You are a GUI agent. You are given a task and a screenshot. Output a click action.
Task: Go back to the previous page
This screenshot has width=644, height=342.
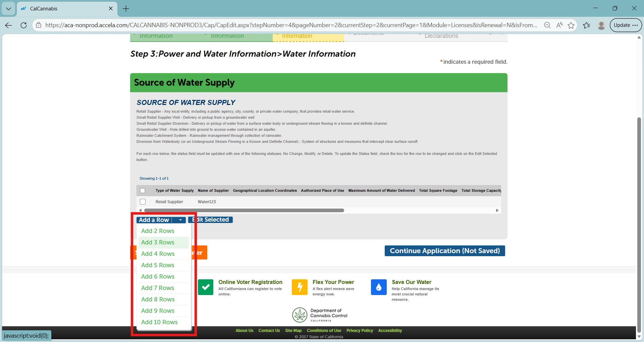click(9, 25)
